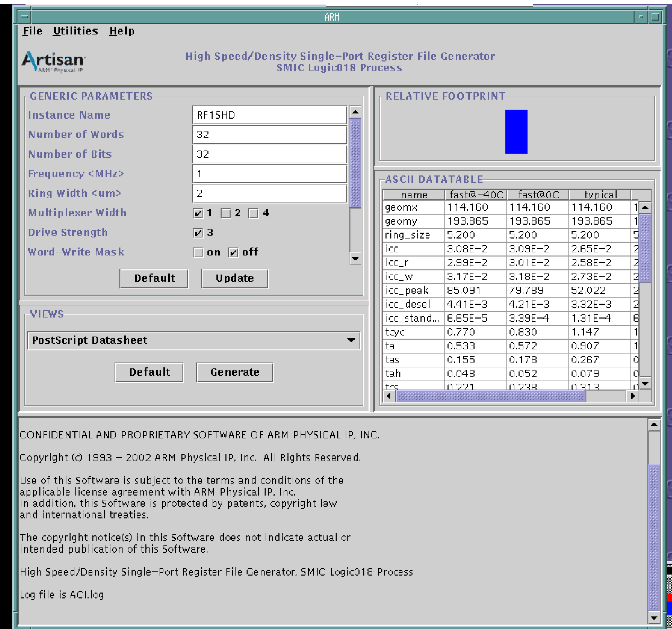Click the Generate button

234,372
